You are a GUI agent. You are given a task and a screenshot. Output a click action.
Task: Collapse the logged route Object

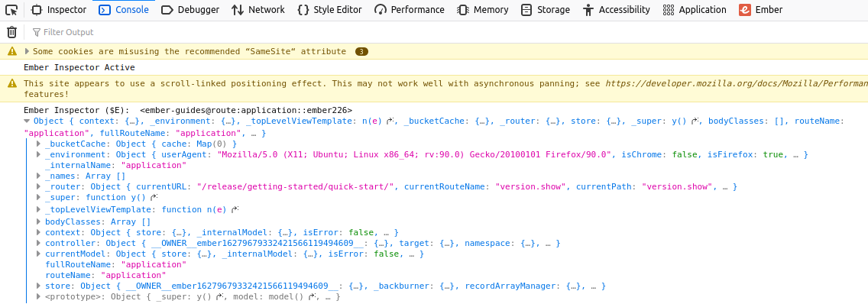(28, 121)
